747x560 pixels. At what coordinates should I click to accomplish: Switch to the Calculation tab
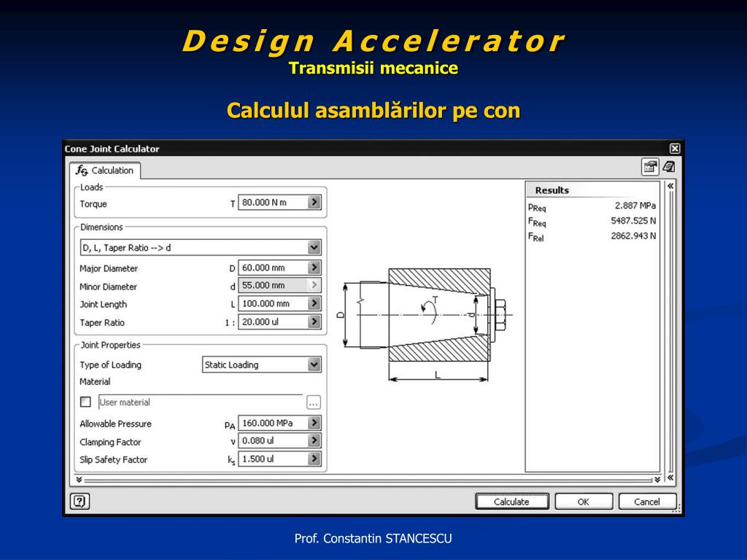click(105, 171)
